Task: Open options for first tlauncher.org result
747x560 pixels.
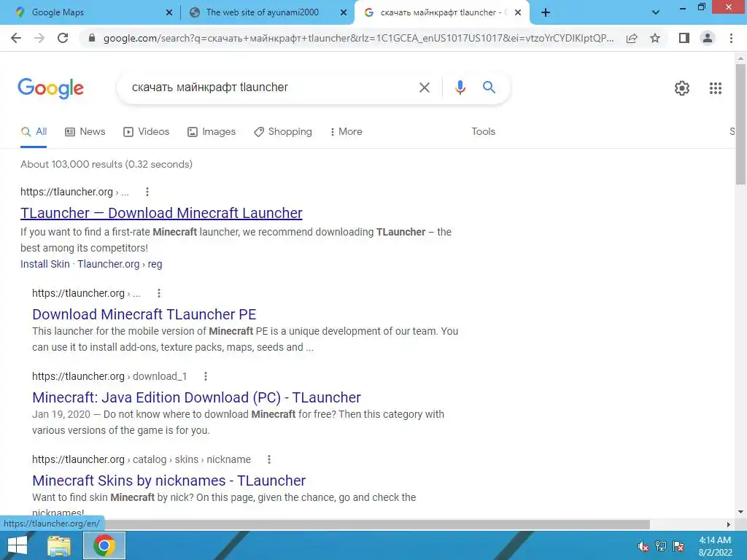Action: tap(147, 192)
